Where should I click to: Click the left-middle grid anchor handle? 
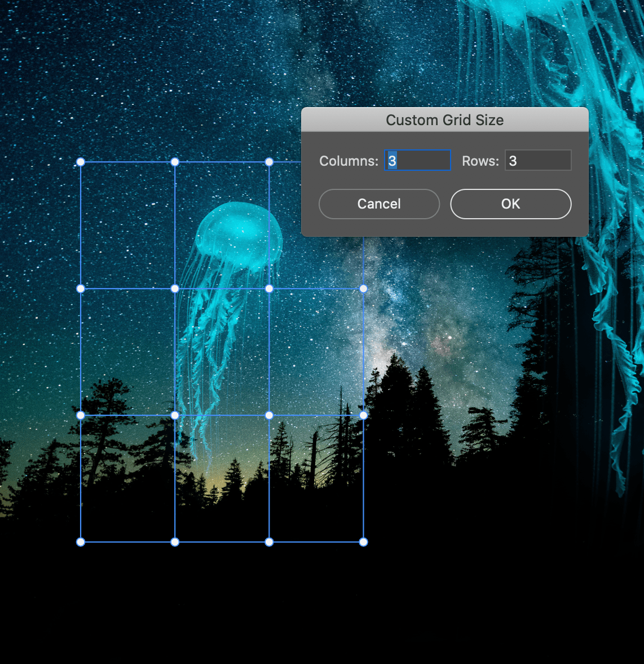pyautogui.click(x=81, y=289)
